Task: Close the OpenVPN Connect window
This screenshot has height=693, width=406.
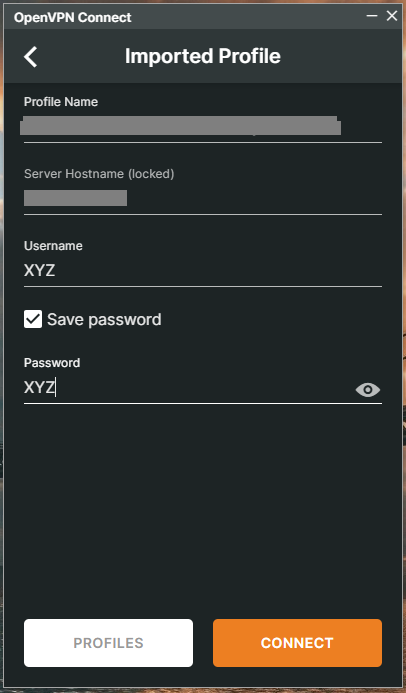Action: 392,16
